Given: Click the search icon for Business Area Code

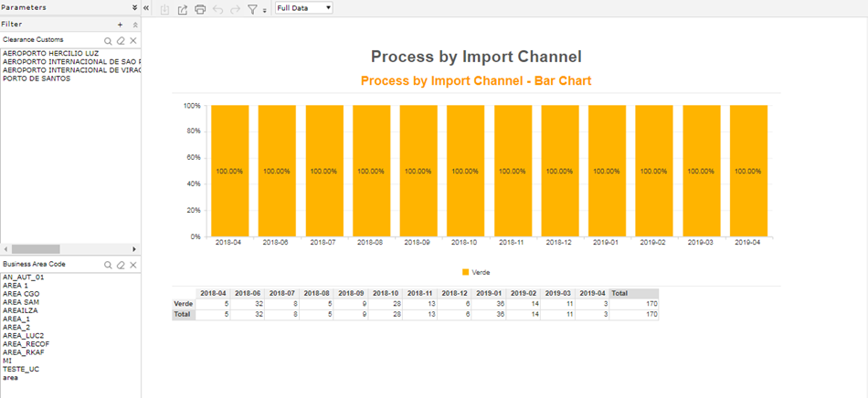Looking at the screenshot, I should tap(109, 266).
